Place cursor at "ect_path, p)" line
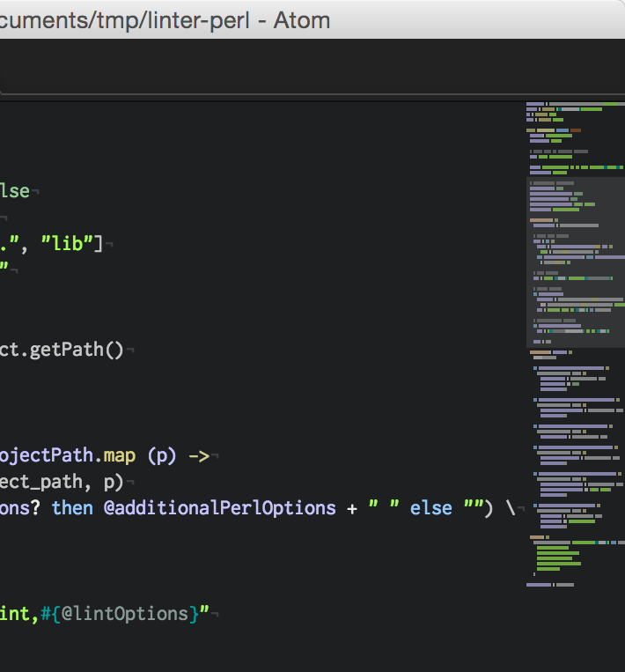Viewport: 625px width, 672px height. 62,482
